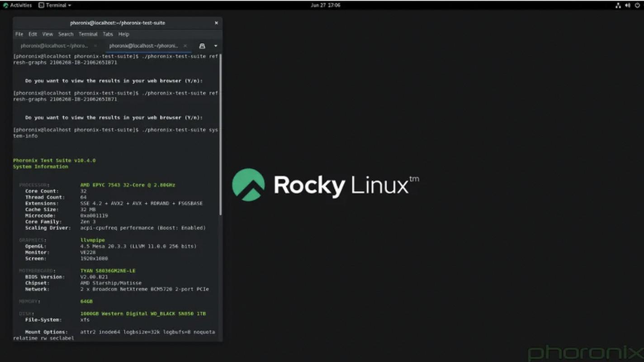This screenshot has height=362, width=644.
Task: Click 'acpi-cpufreq performance (Boost: Enabled)' text
Action: point(143,228)
